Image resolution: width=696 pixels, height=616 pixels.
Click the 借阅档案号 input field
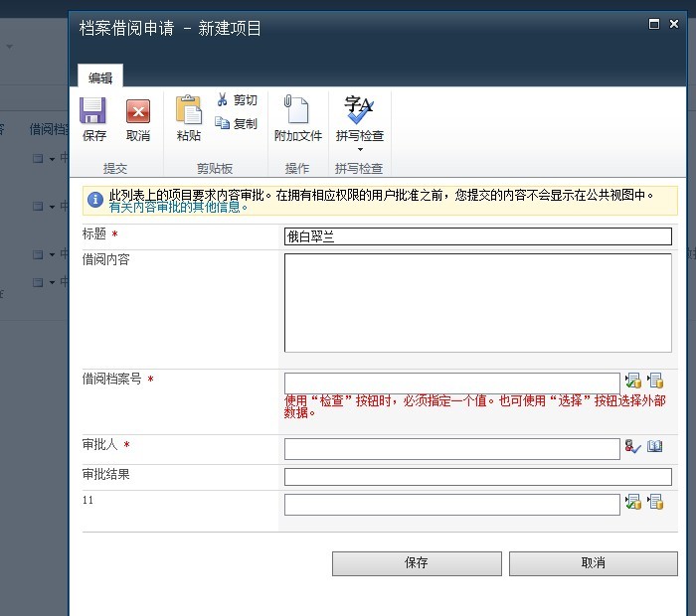pos(451,383)
